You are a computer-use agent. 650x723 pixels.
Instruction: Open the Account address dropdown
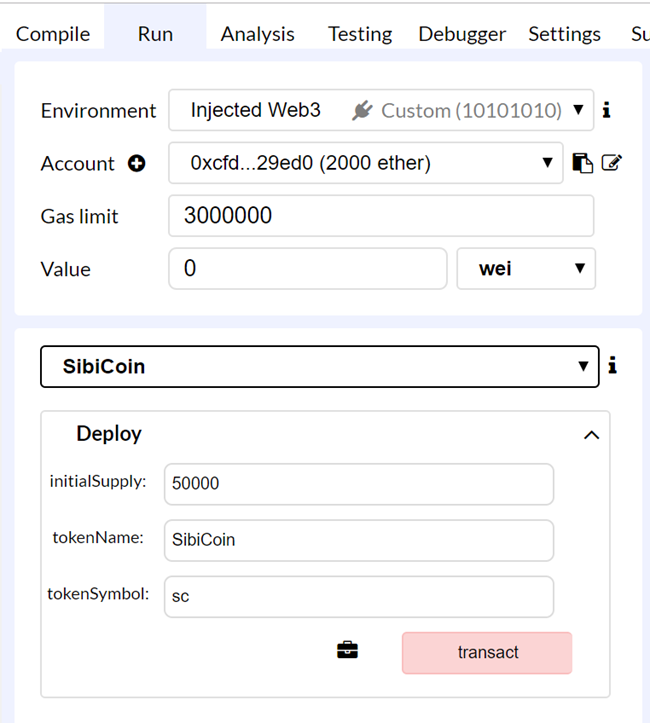click(x=366, y=163)
